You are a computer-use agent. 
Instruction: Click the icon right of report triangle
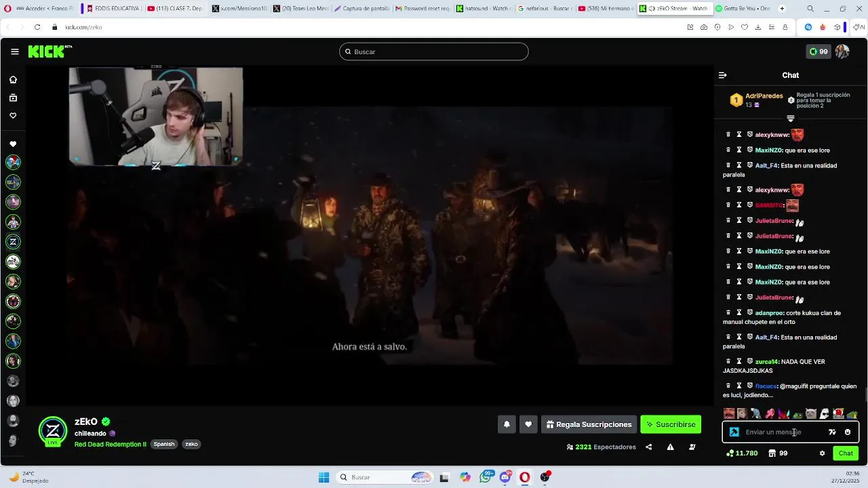[x=692, y=447]
